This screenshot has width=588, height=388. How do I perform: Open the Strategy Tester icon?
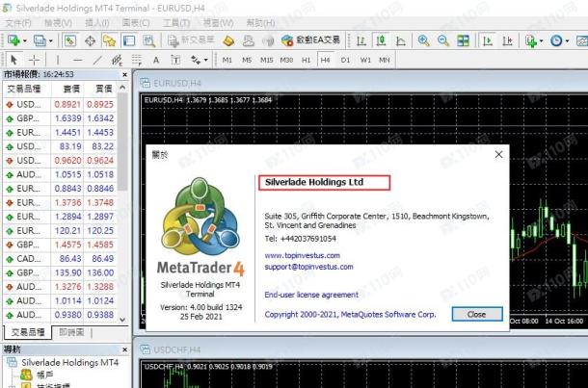[x=148, y=40]
